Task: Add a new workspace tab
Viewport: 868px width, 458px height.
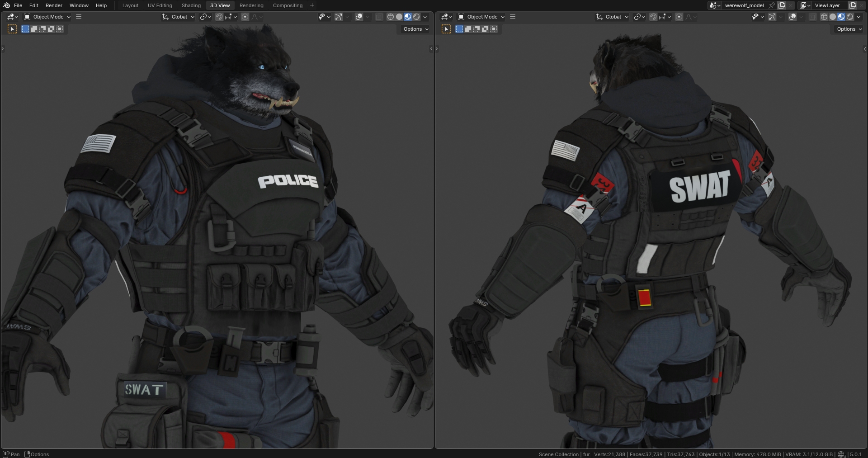Action: coord(312,5)
